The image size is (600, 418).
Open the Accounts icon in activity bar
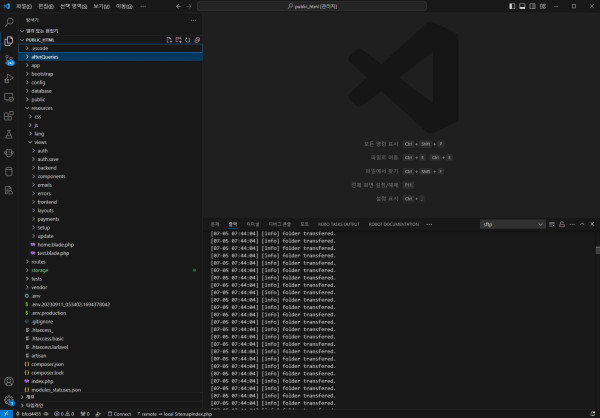pyautogui.click(x=9, y=382)
